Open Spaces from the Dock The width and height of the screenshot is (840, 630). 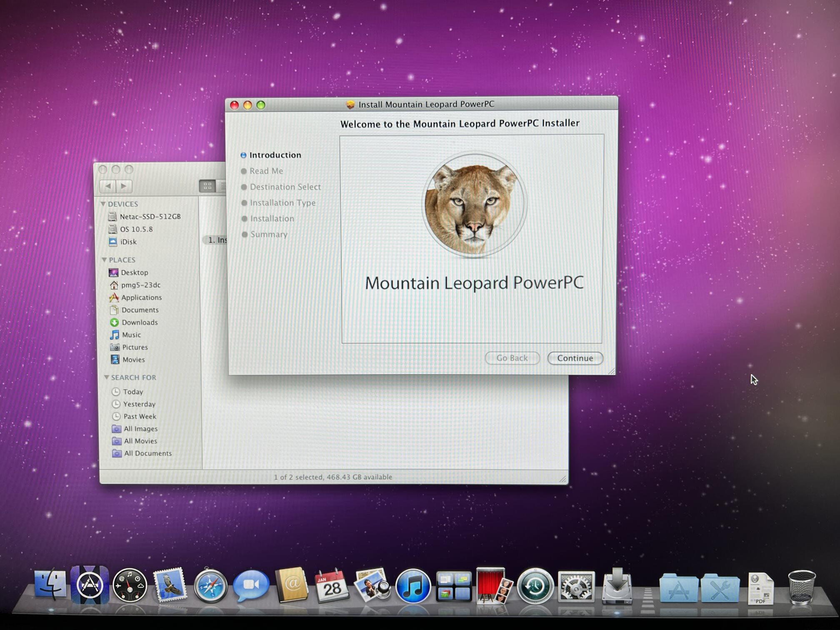(x=453, y=586)
